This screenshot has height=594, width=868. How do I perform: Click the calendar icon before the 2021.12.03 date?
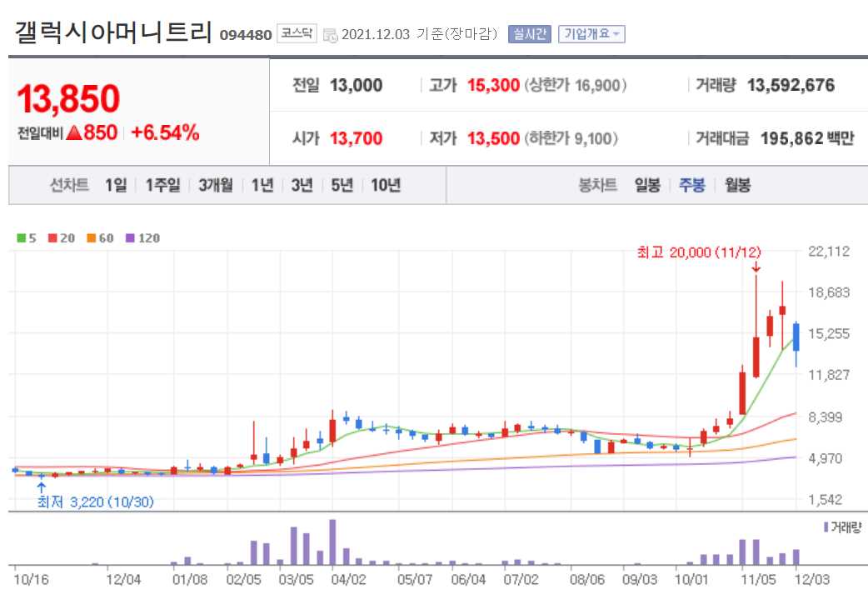click(331, 36)
